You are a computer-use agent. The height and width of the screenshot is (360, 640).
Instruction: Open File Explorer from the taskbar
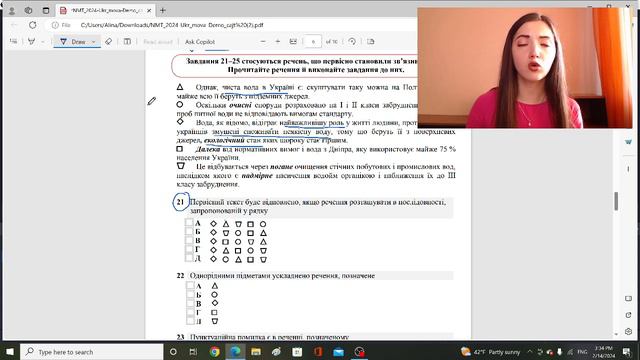(256, 352)
